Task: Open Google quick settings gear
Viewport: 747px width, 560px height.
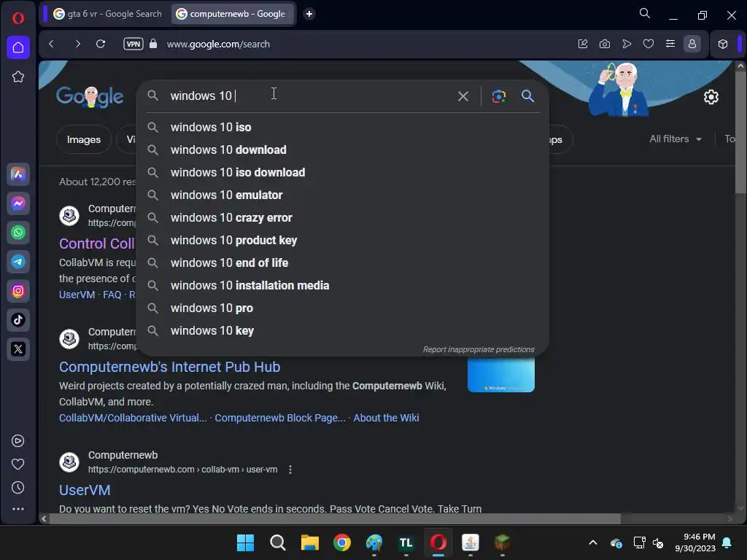Action: 711,97
